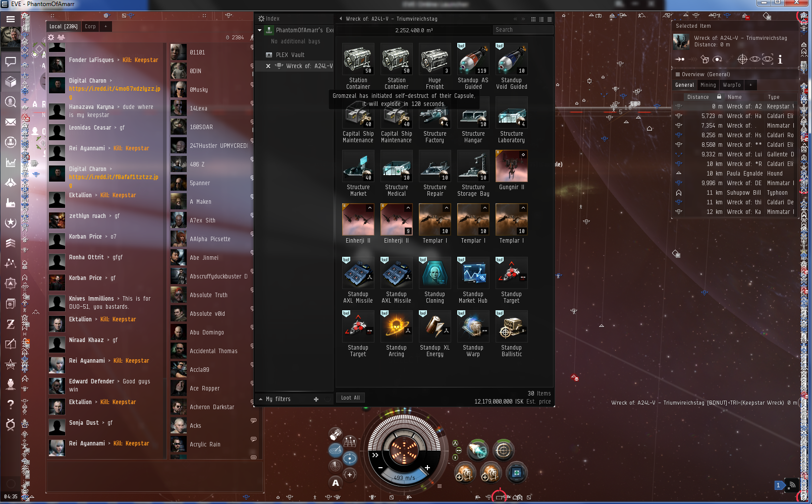Viewport: 812px width, 504px height.
Task: Click Open Cargo icon in Selected Item
Action: click(705, 60)
